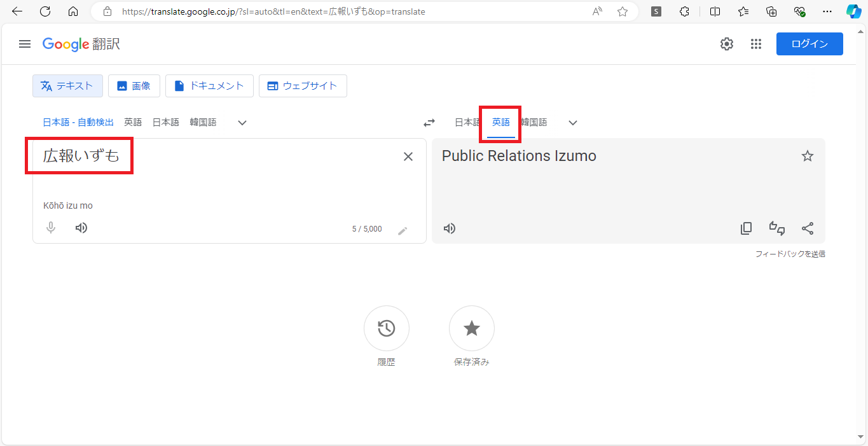
Task: Open the browser favorites list
Action: point(743,11)
